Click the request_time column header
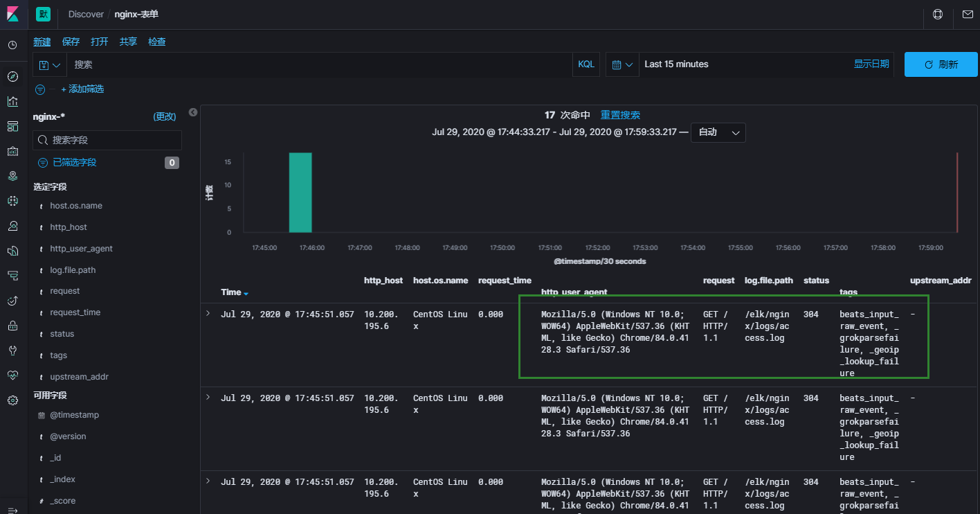 [505, 281]
